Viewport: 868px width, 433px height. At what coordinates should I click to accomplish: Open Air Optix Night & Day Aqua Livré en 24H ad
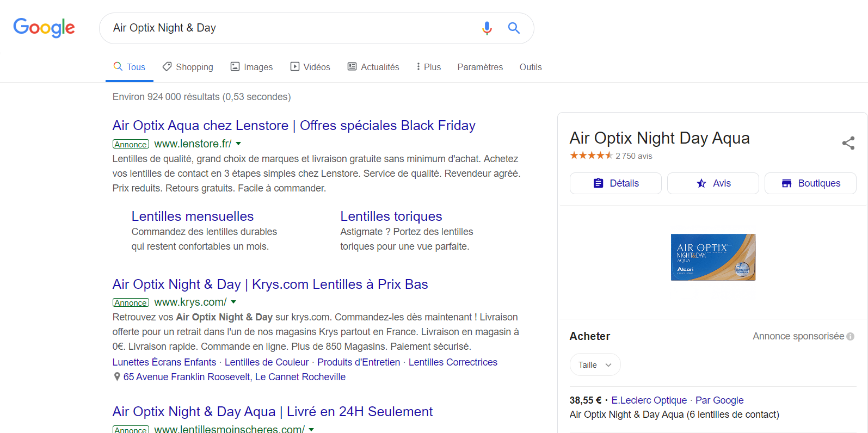[273, 412]
